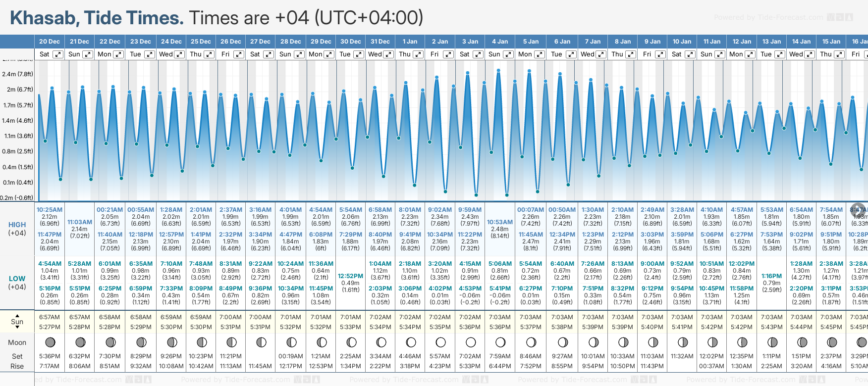Click the round scroll arrow at right edge
This screenshot has height=386, width=868.
tap(858, 210)
